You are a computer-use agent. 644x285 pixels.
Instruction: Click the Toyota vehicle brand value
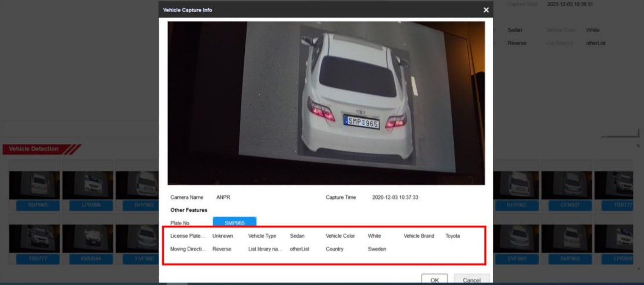point(452,236)
